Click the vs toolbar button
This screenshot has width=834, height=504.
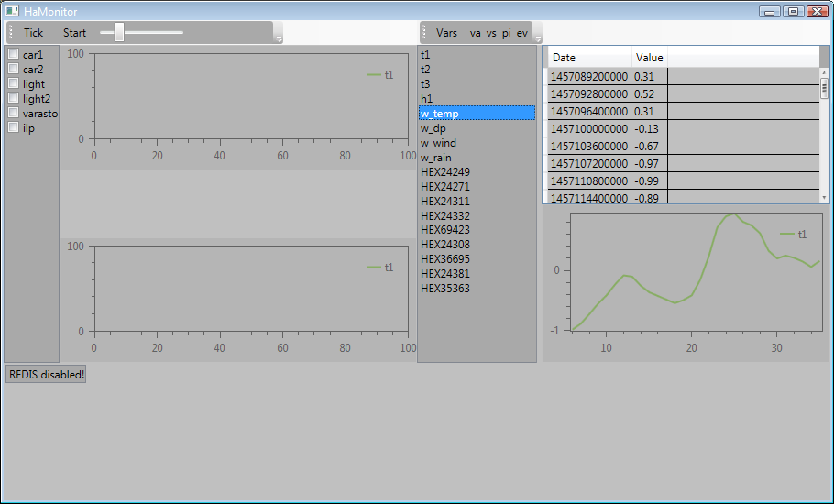(491, 33)
